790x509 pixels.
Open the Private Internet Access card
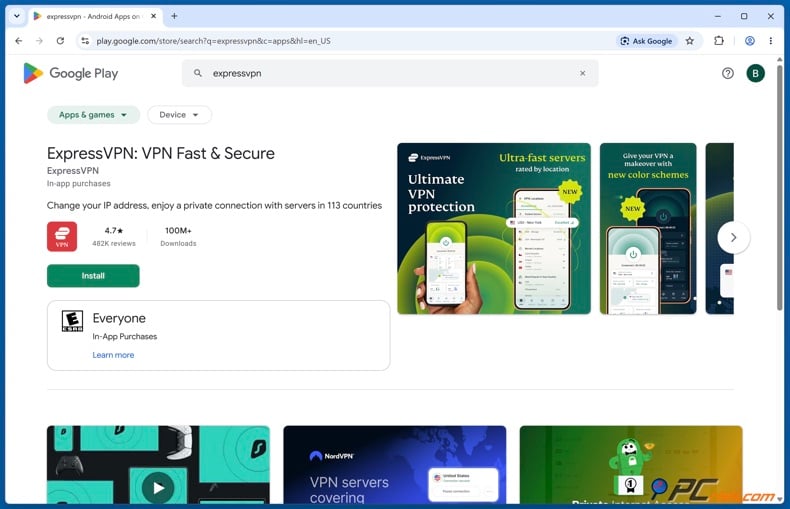tap(631, 465)
